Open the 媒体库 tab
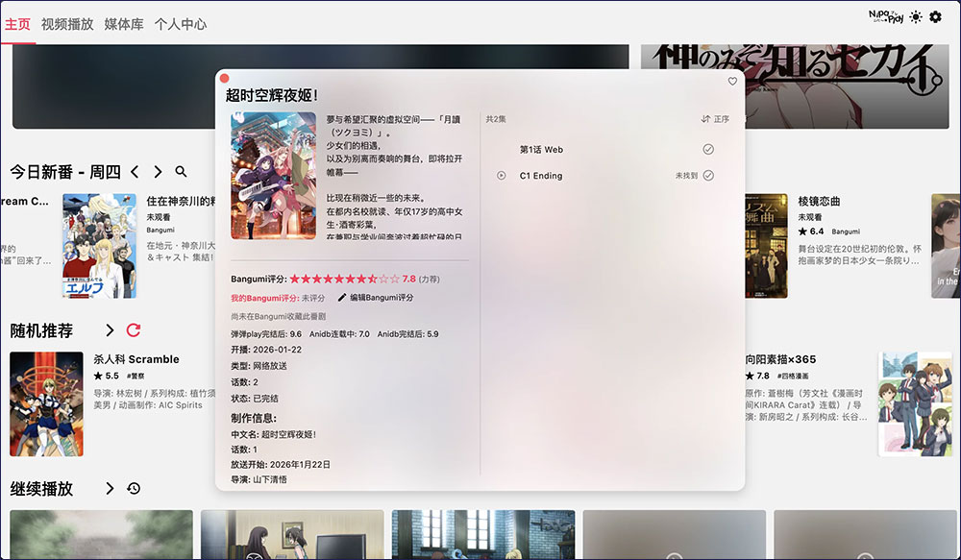This screenshot has height=560, width=961. tap(124, 24)
